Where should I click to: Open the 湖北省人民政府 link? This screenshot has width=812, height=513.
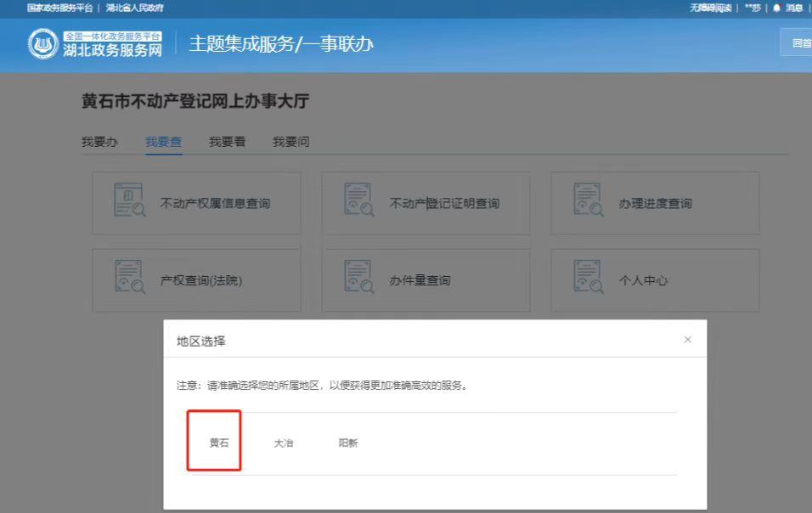click(135, 8)
